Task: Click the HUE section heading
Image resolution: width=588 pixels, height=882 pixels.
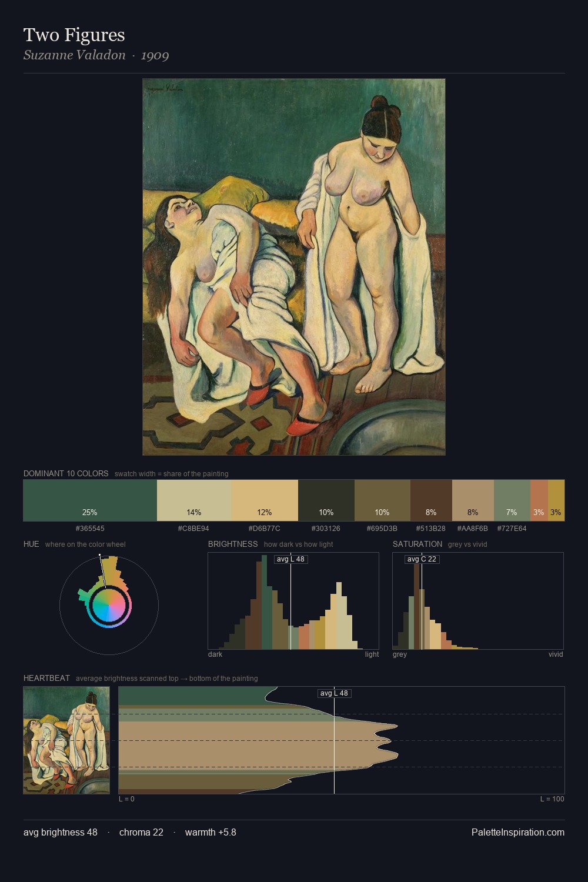Action: coord(31,544)
